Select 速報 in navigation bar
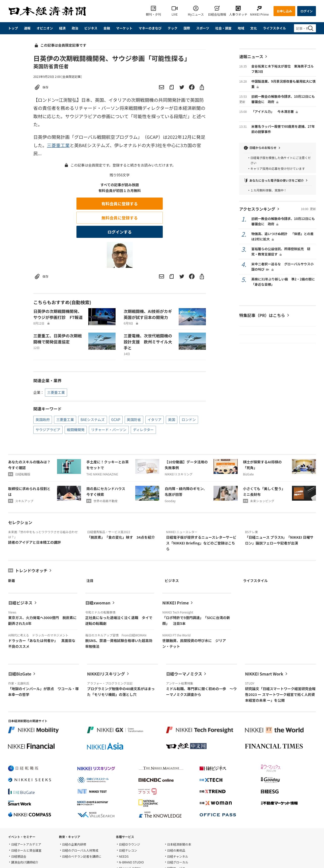Screen dimensions: 324x868 tap(27, 28)
